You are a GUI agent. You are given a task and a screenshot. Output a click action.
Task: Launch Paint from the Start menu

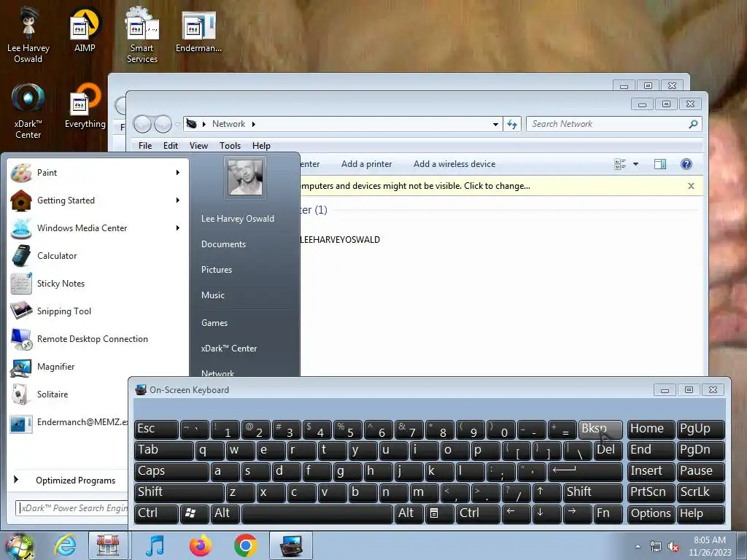tap(96, 172)
